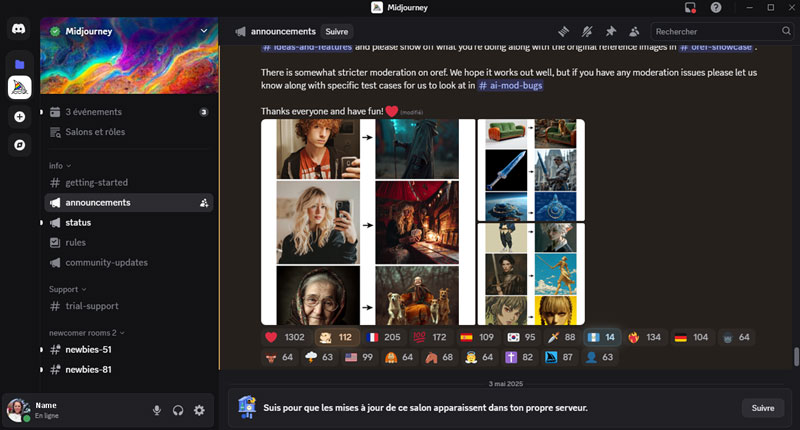
Task: Click the user avatar next to Name
Action: [18, 410]
